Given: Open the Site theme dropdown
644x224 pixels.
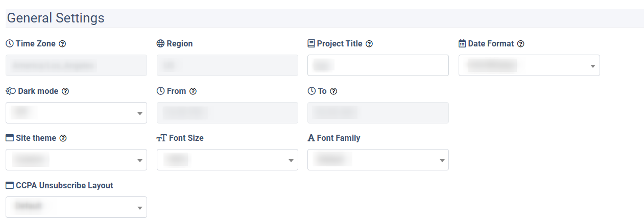Looking at the screenshot, I should pyautogui.click(x=76, y=160).
